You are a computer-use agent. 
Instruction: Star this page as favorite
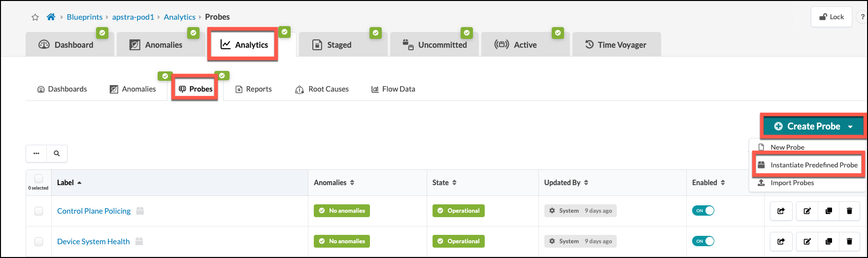(35, 17)
